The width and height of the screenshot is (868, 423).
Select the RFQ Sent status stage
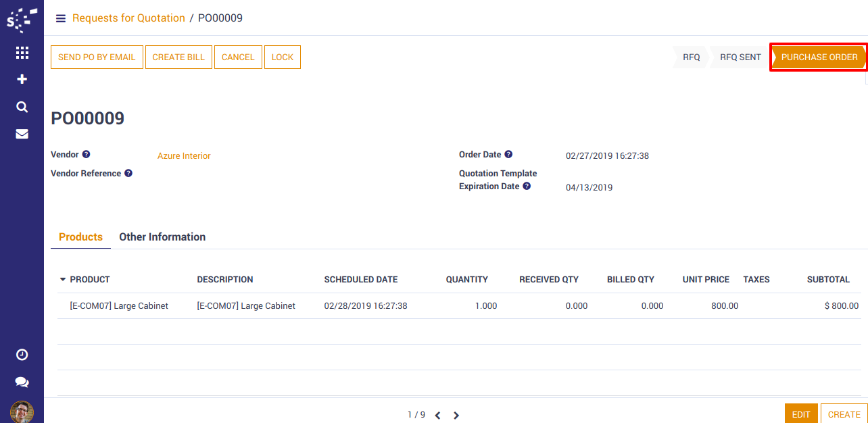tap(740, 57)
